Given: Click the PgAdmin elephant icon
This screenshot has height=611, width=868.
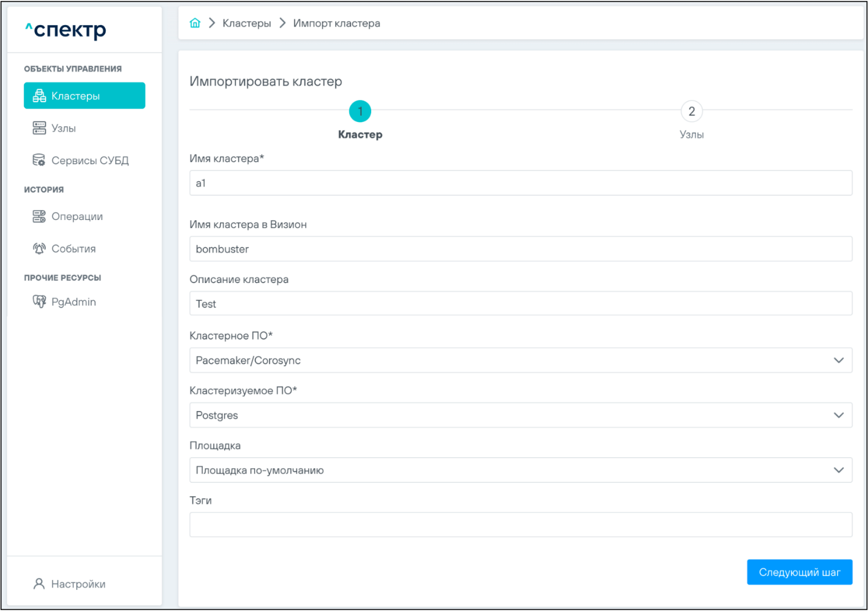Looking at the screenshot, I should 39,302.
